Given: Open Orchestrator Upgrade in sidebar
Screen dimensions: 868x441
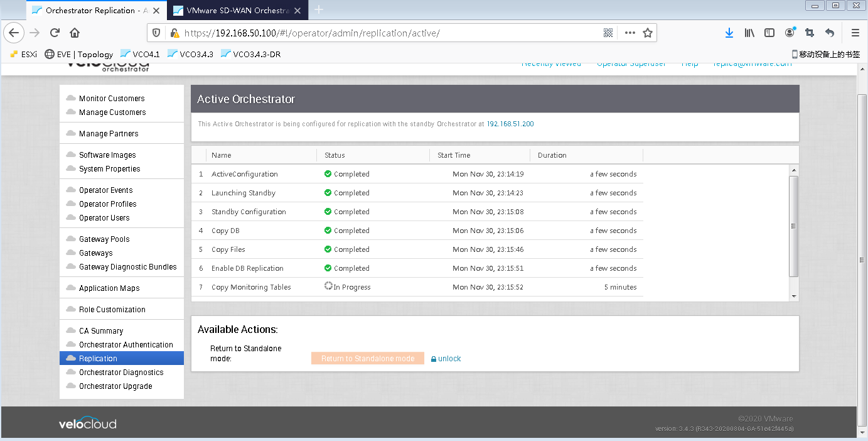Looking at the screenshot, I should pos(115,386).
